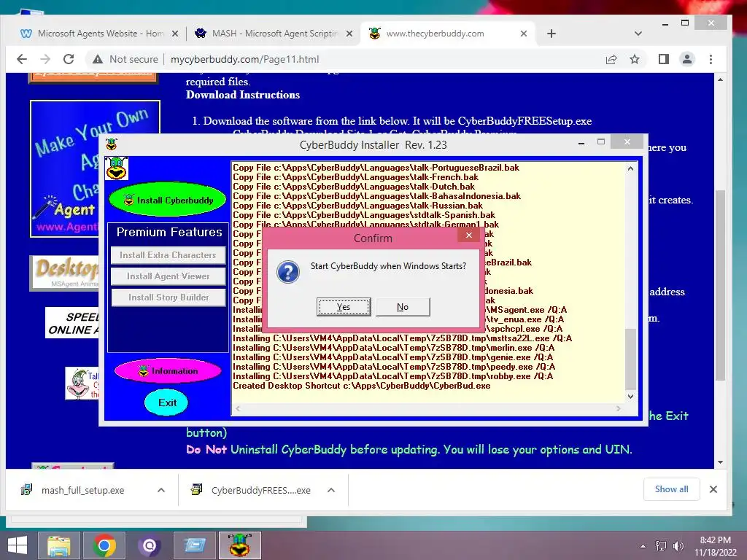747x560 pixels.
Task: Close the Microsoft Agents Website tab
Action: (x=175, y=34)
